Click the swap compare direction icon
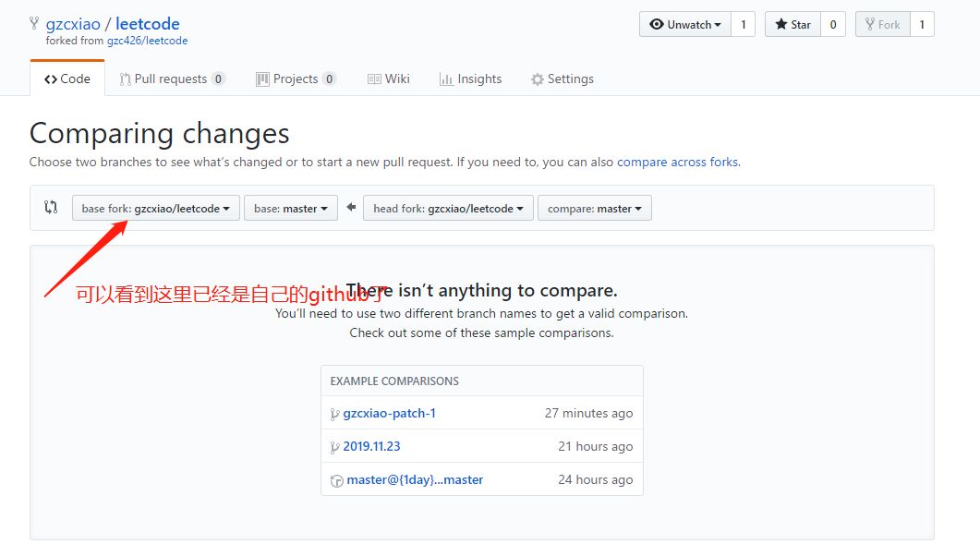The width and height of the screenshot is (980, 544). tap(51, 207)
